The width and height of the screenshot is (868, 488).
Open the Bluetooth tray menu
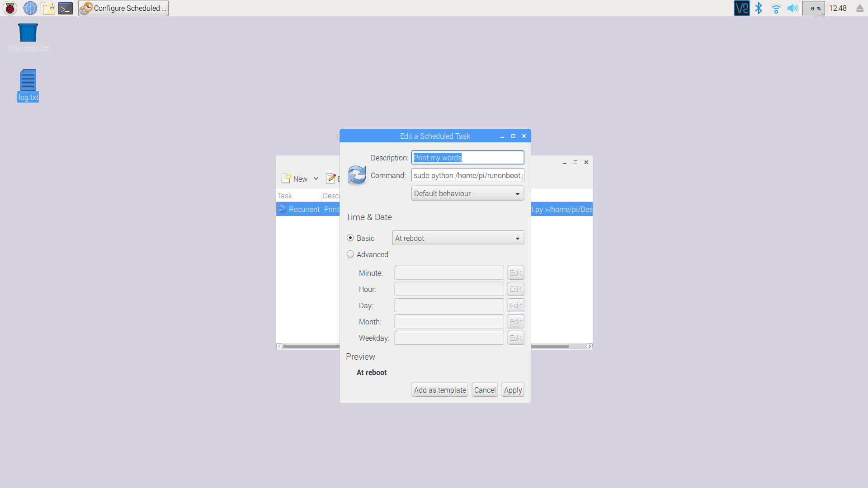pos(759,8)
